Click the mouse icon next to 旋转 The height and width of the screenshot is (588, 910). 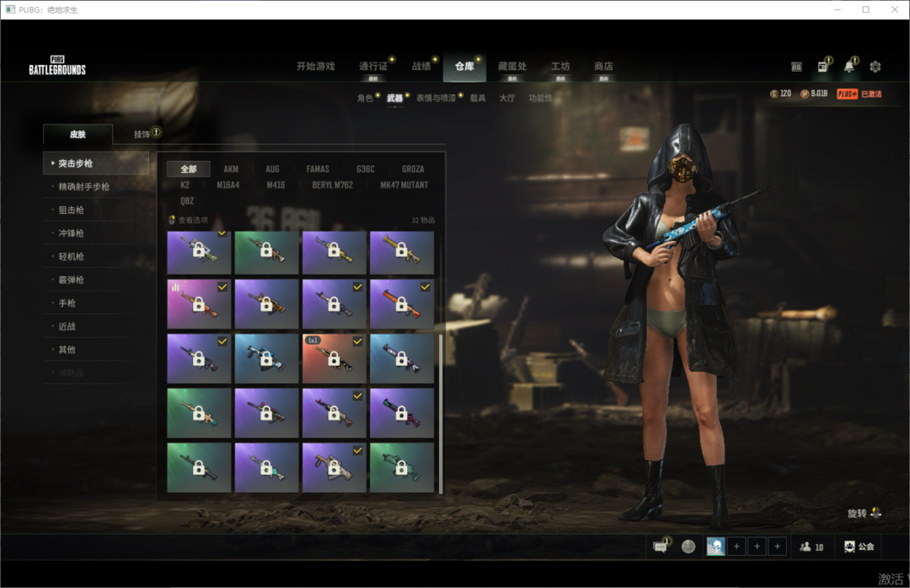pos(875,512)
